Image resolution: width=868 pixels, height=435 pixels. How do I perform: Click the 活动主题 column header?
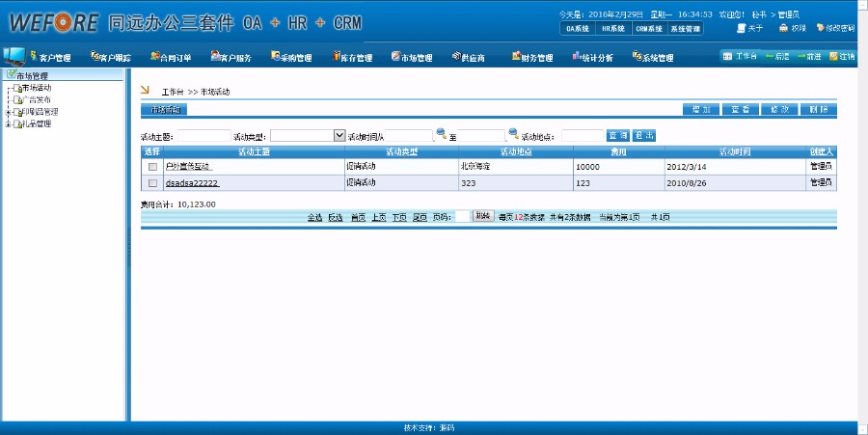[254, 151]
